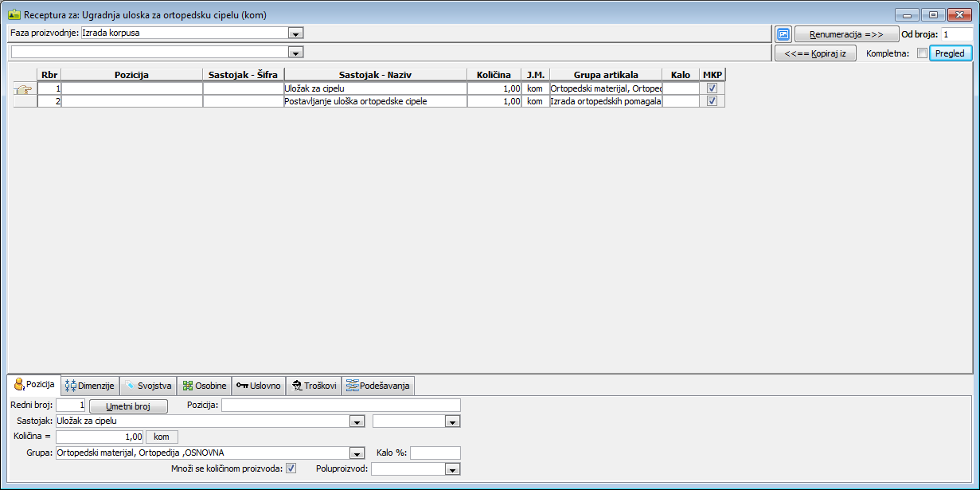The image size is (980, 490).
Task: Select the Uslovno tab
Action: (259, 386)
